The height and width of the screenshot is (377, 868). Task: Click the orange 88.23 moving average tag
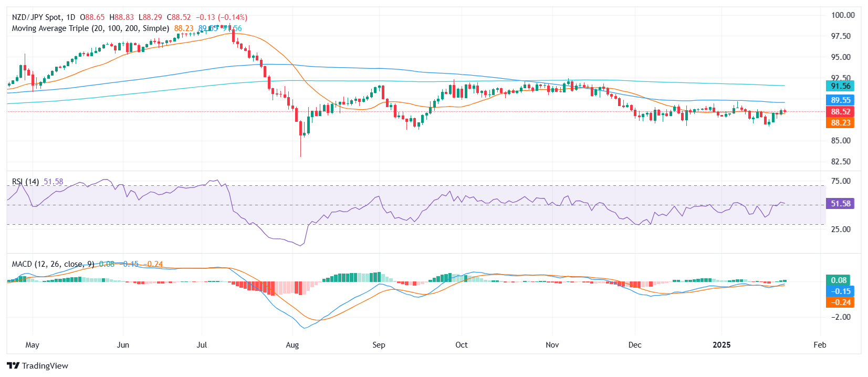tap(840, 123)
